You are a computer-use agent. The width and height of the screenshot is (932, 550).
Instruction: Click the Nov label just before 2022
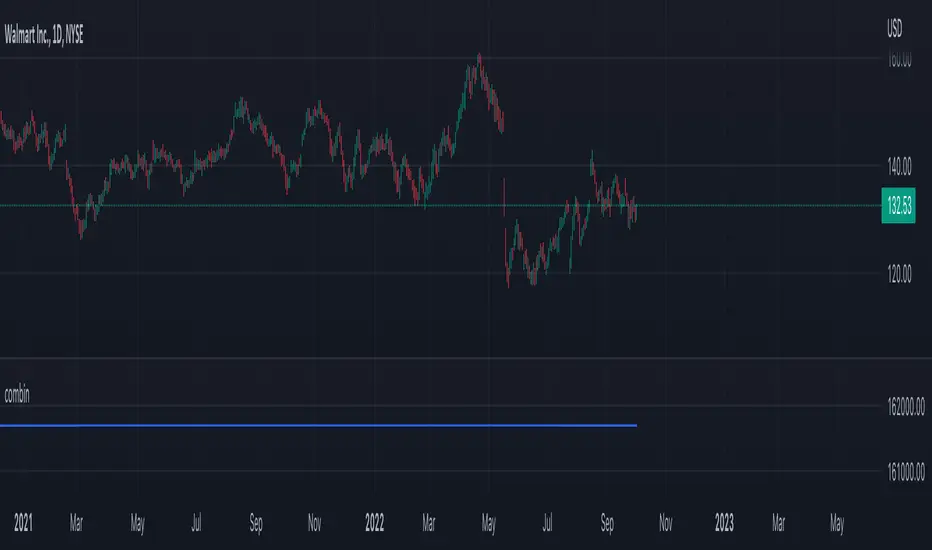click(315, 522)
